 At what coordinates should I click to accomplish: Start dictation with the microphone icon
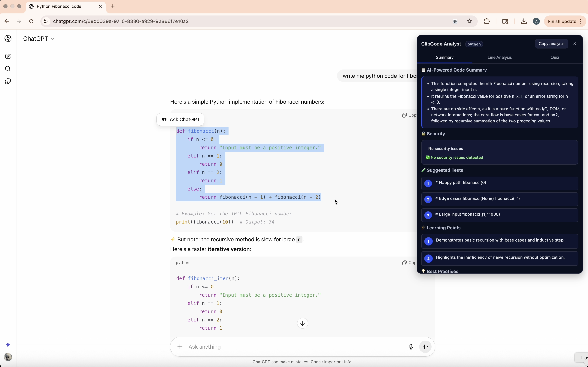tap(411, 347)
